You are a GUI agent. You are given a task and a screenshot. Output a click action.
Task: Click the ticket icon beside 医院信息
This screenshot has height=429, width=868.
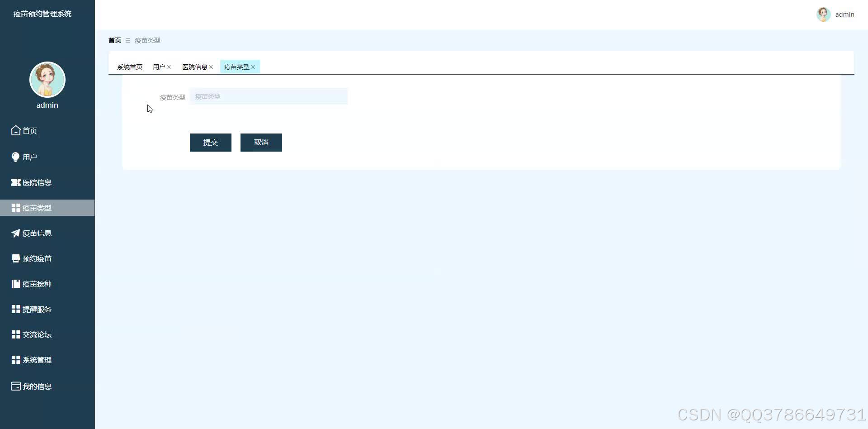coord(16,182)
